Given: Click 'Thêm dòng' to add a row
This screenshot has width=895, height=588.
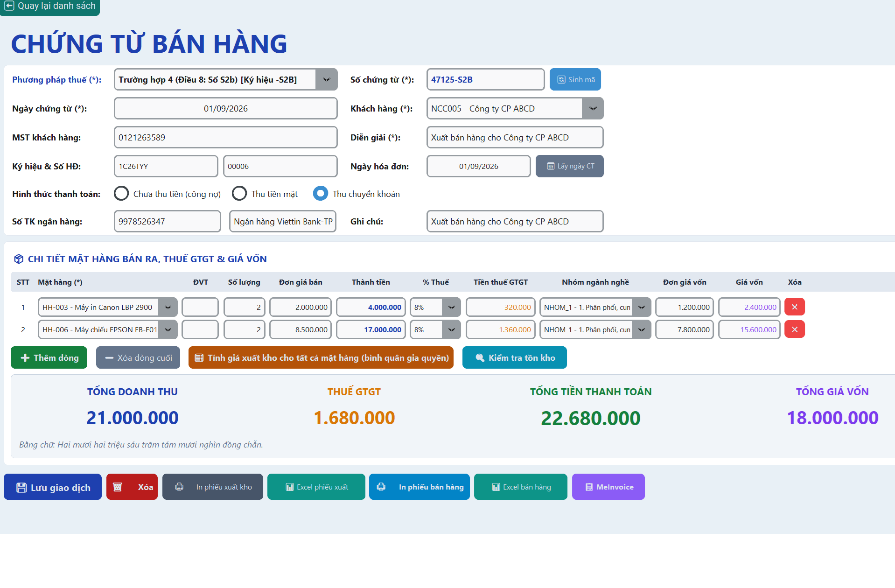Looking at the screenshot, I should (49, 357).
